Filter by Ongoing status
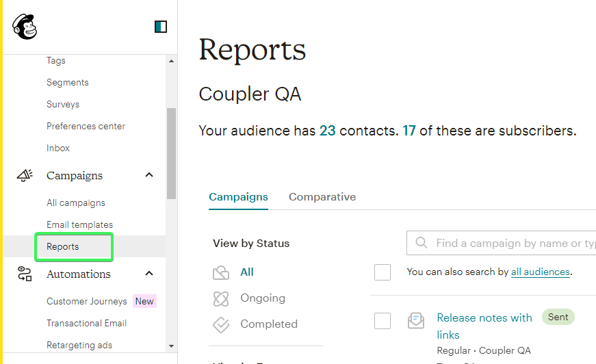The width and height of the screenshot is (596, 364). [x=263, y=298]
